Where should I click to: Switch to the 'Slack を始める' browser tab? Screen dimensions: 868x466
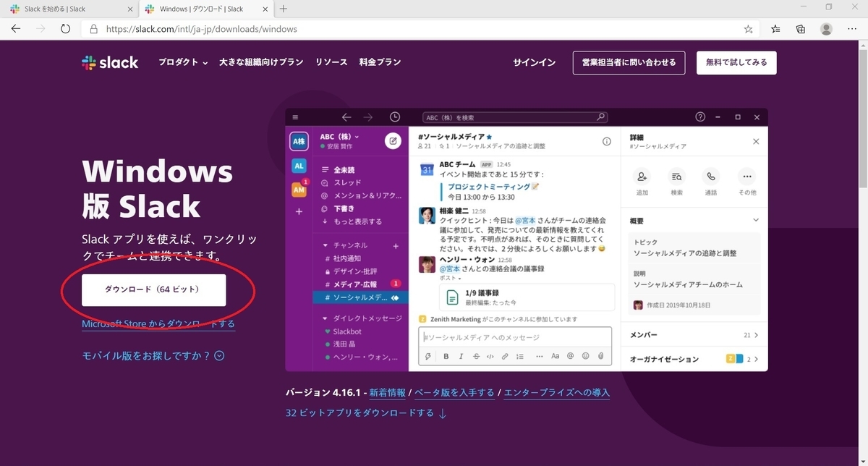point(69,9)
